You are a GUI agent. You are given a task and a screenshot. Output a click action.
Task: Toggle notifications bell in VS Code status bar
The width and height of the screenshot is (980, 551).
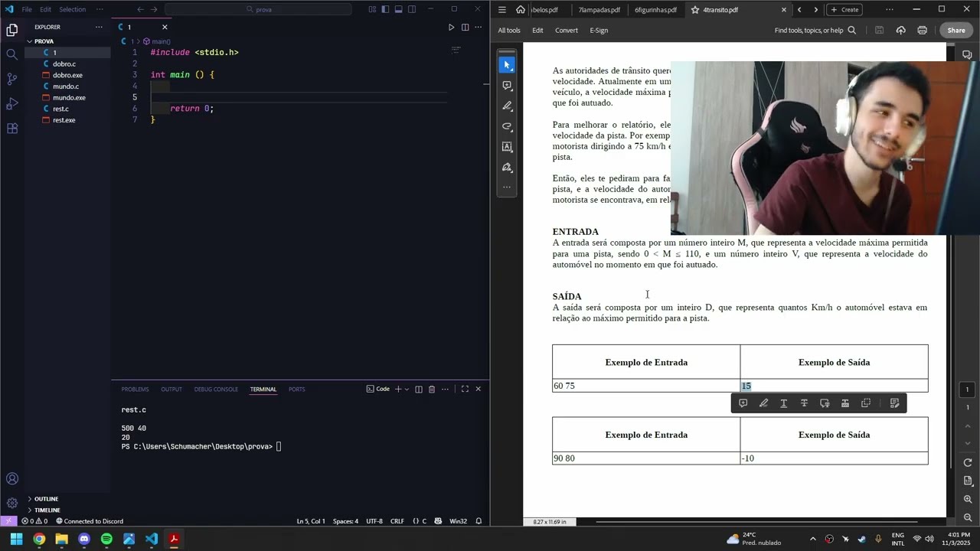(479, 521)
